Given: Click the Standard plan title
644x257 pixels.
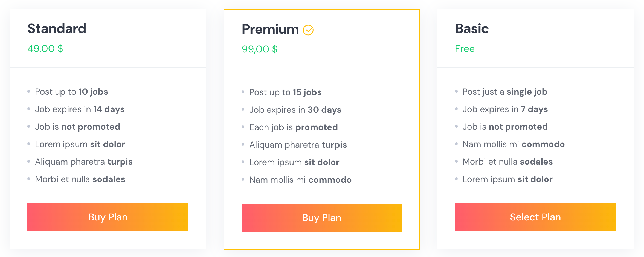Looking at the screenshot, I should coord(57,29).
